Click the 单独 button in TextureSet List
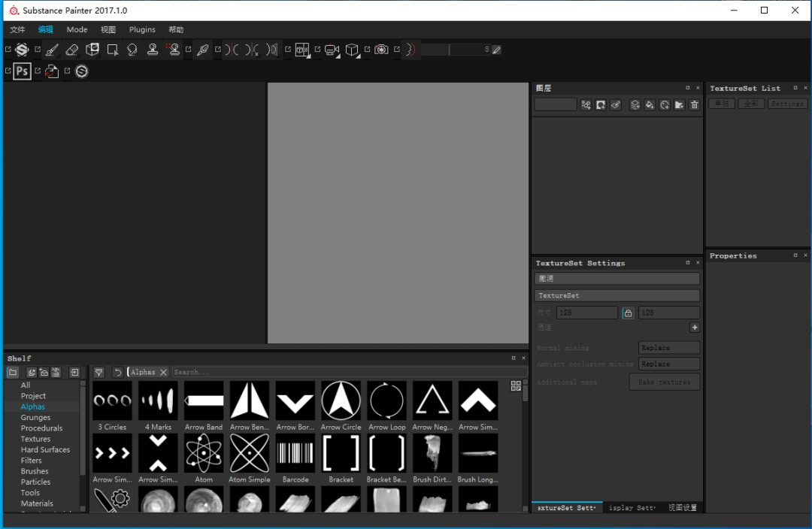This screenshot has width=812, height=529. (x=722, y=104)
